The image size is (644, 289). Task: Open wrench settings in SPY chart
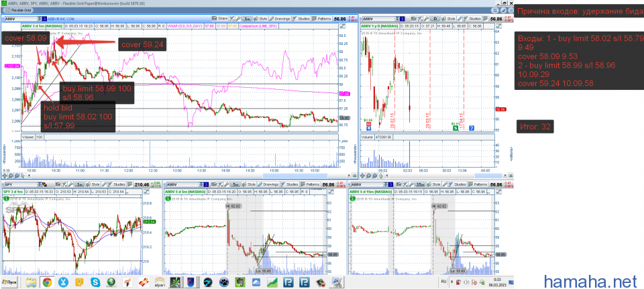coord(70,184)
